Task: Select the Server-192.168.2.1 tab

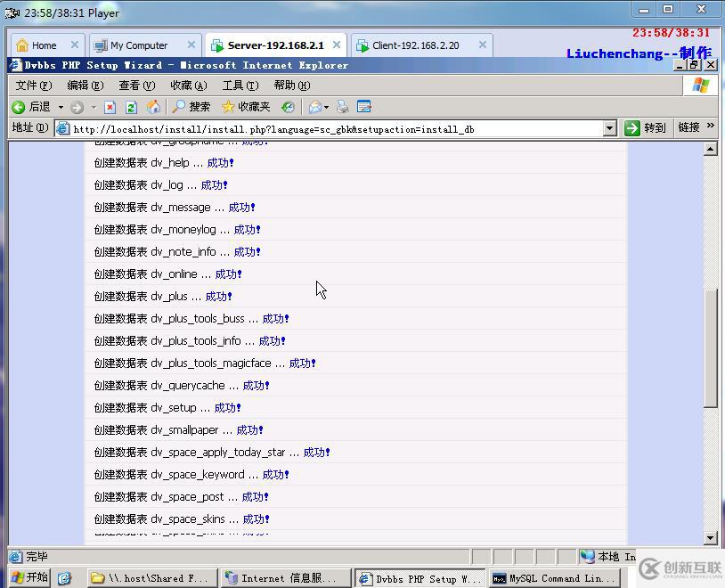Action: [275, 45]
